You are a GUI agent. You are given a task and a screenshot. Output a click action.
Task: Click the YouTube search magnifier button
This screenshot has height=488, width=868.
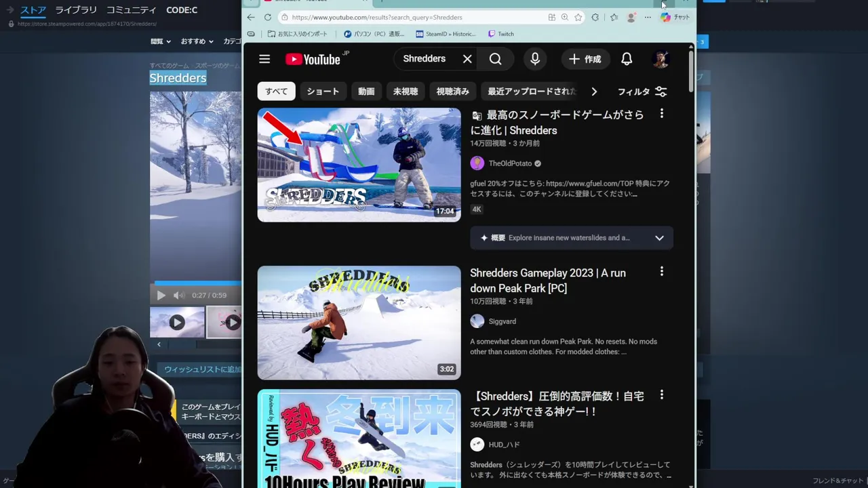click(x=496, y=59)
